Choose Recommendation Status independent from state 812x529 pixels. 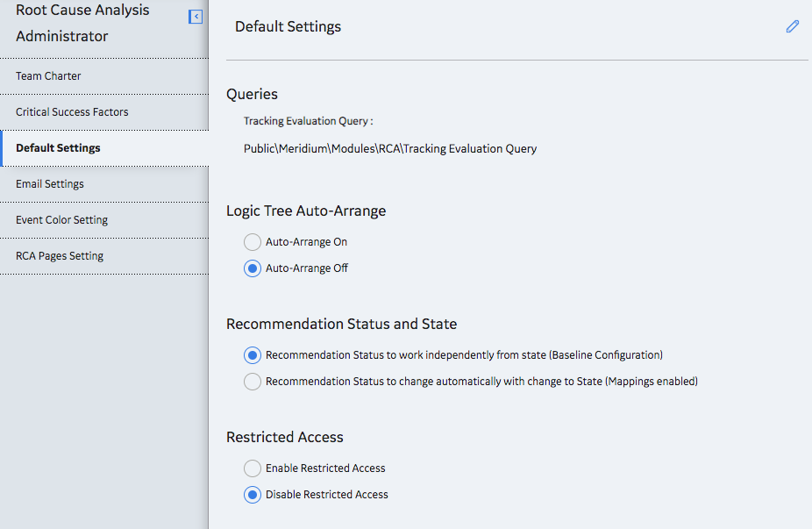[253, 355]
